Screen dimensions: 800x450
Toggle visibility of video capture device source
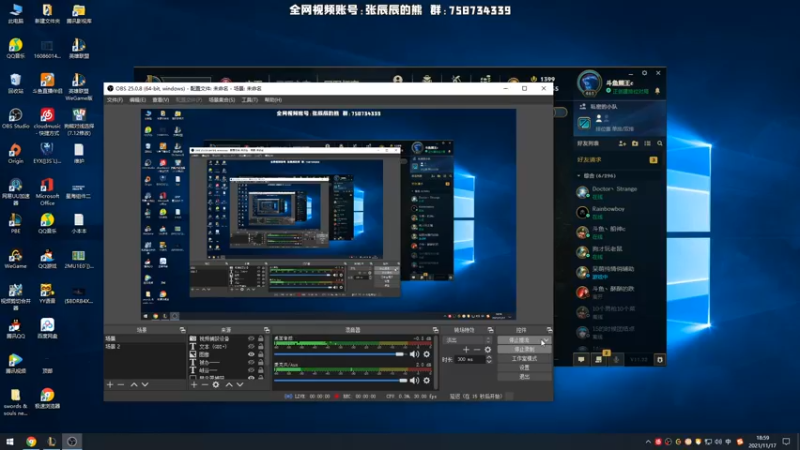(x=251, y=338)
